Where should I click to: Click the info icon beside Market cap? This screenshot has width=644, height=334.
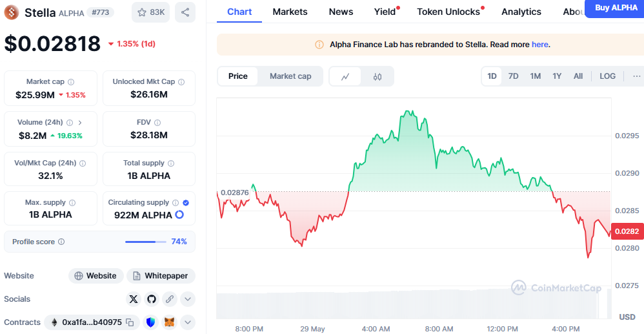pyautogui.click(x=71, y=82)
